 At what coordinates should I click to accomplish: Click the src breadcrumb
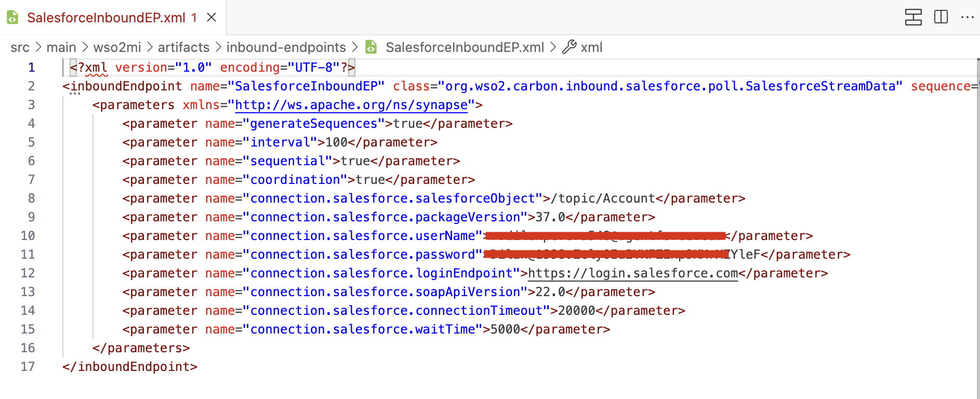(20, 47)
